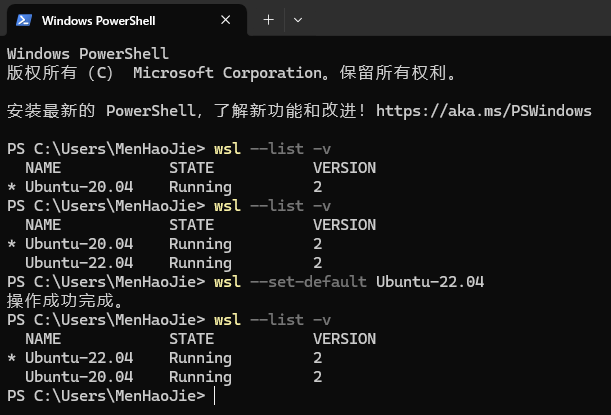
Task: Open the new-tab profile dropdown arrow
Action: pos(298,20)
